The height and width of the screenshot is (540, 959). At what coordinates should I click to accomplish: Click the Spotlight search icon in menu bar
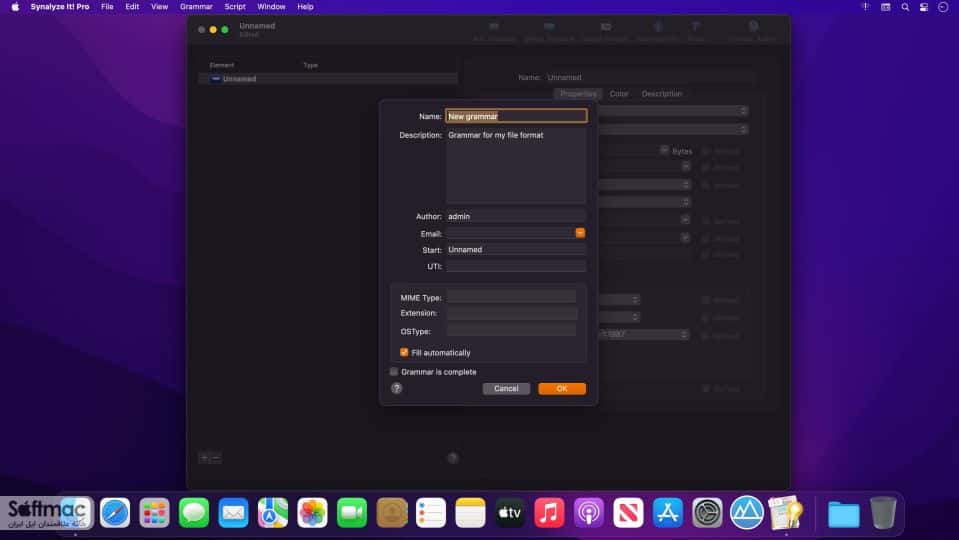(x=905, y=7)
